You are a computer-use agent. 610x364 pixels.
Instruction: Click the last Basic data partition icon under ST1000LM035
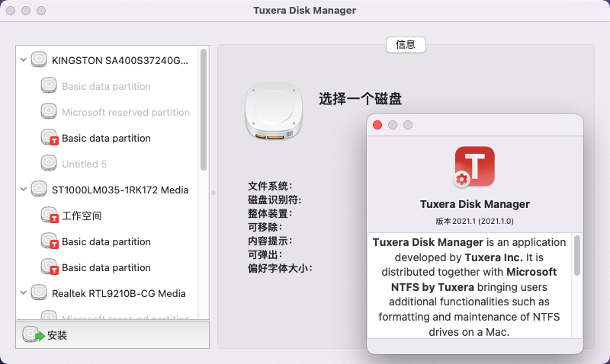coord(50,267)
